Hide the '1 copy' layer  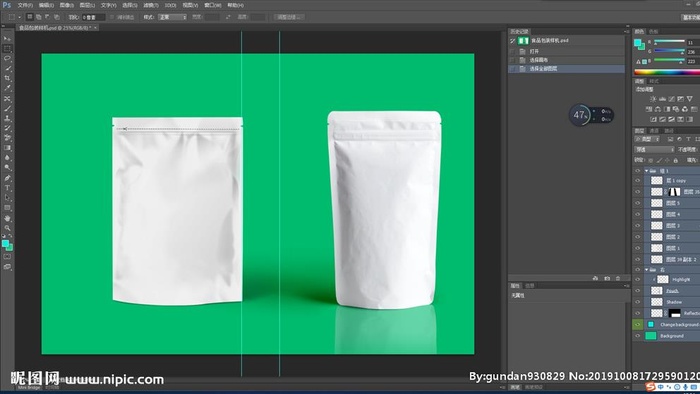click(x=638, y=181)
